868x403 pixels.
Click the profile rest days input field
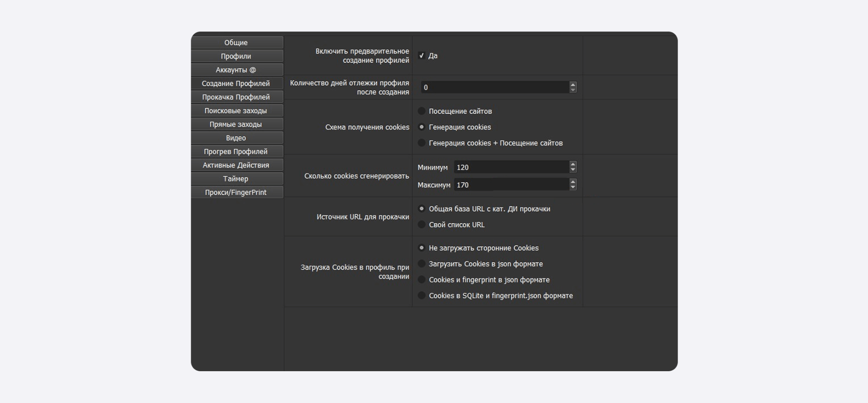point(495,87)
